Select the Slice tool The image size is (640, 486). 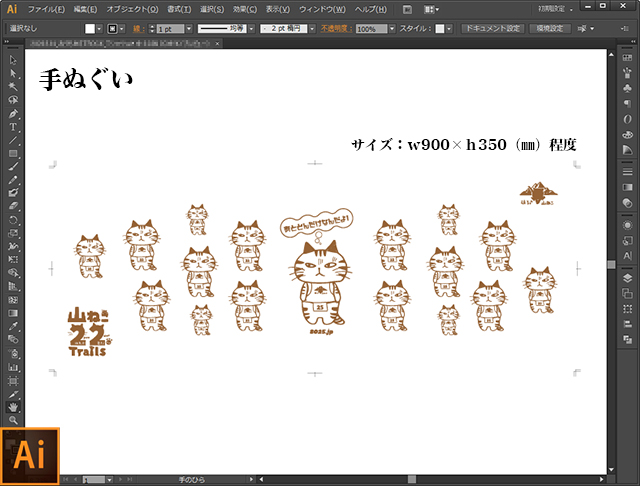point(13,394)
